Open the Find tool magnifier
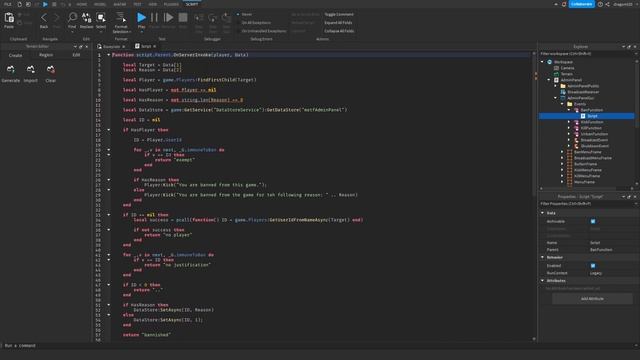Screen dimensions: 640x360 (72, 17)
